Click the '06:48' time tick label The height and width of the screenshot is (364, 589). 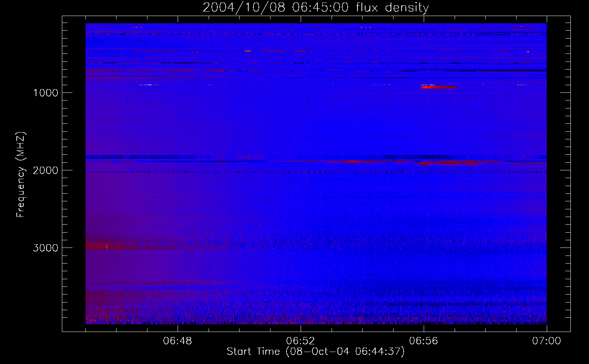178,341
